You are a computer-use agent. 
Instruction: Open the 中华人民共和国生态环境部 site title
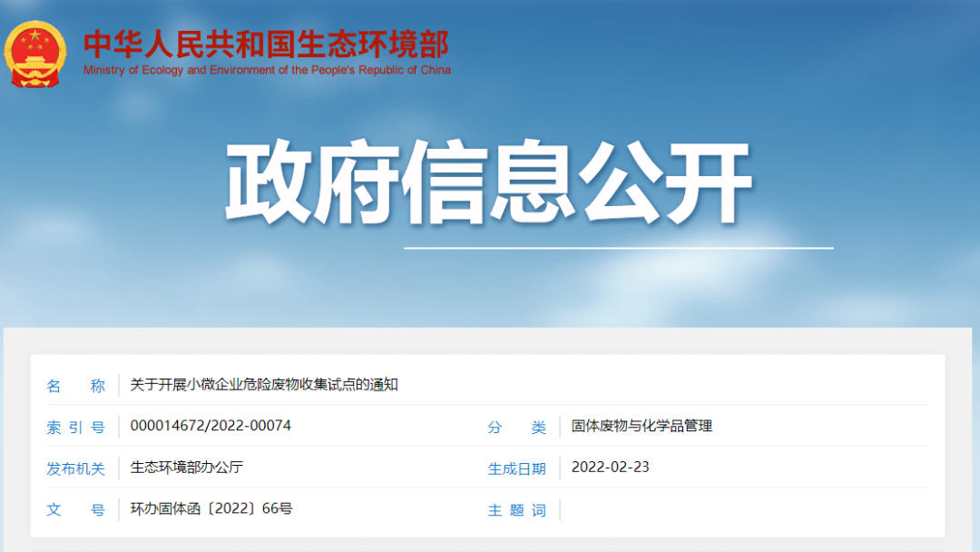pos(266,44)
